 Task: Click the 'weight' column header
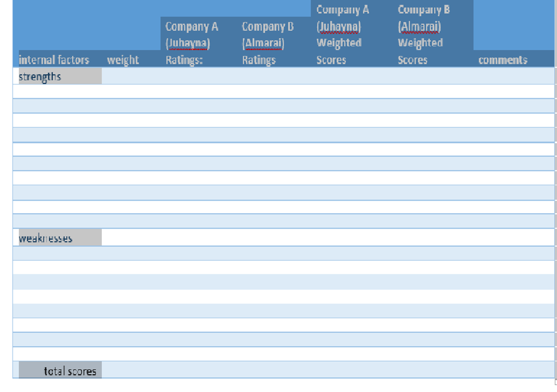tap(122, 60)
